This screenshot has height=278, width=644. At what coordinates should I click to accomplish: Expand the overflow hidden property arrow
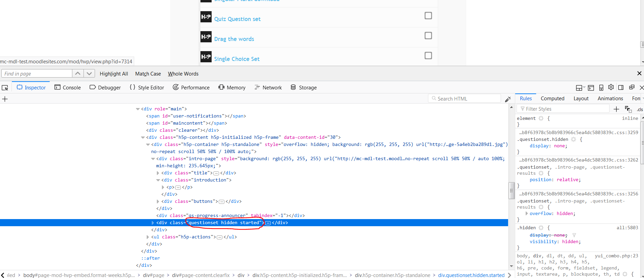point(527,213)
